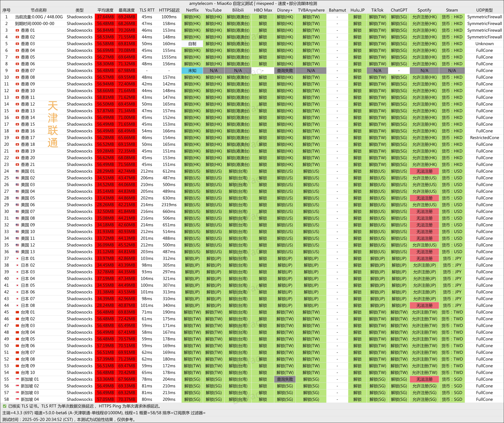
Task: Click the HBO Max column header
Action: [263, 10]
